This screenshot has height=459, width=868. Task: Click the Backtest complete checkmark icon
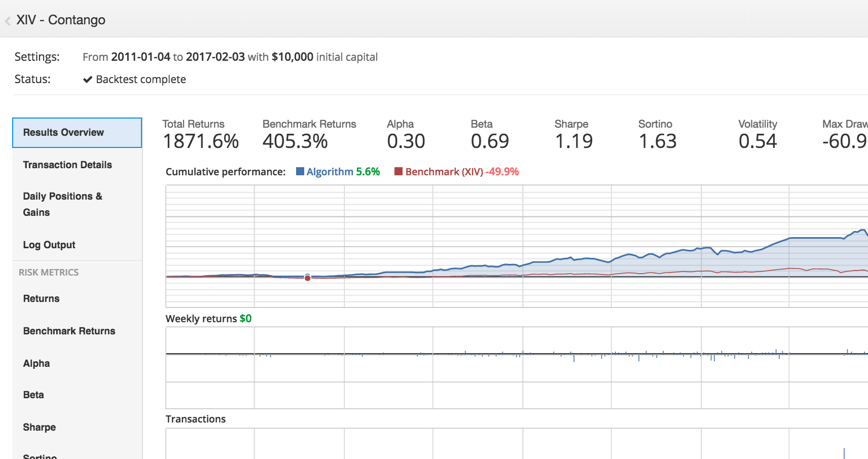click(88, 80)
